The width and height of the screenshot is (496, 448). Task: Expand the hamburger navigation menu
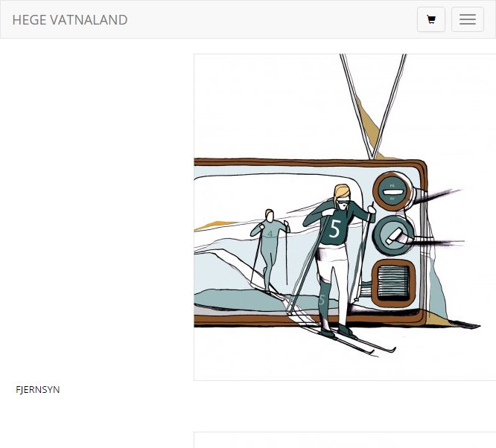pos(467,19)
